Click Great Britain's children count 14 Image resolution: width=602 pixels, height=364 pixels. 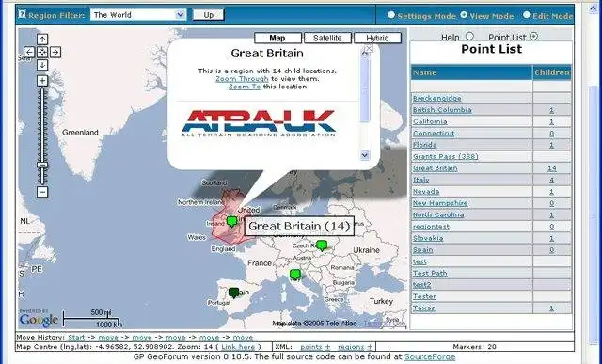click(x=552, y=168)
